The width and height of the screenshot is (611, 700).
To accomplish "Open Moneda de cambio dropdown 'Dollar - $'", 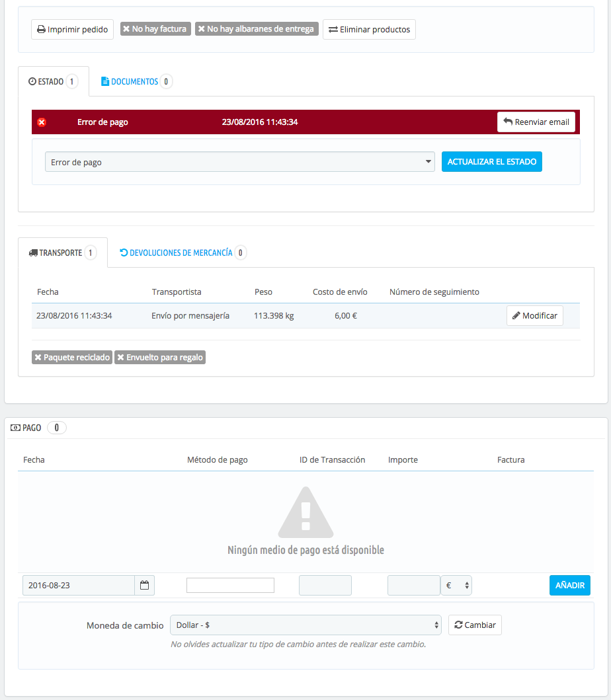I will pyautogui.click(x=305, y=625).
